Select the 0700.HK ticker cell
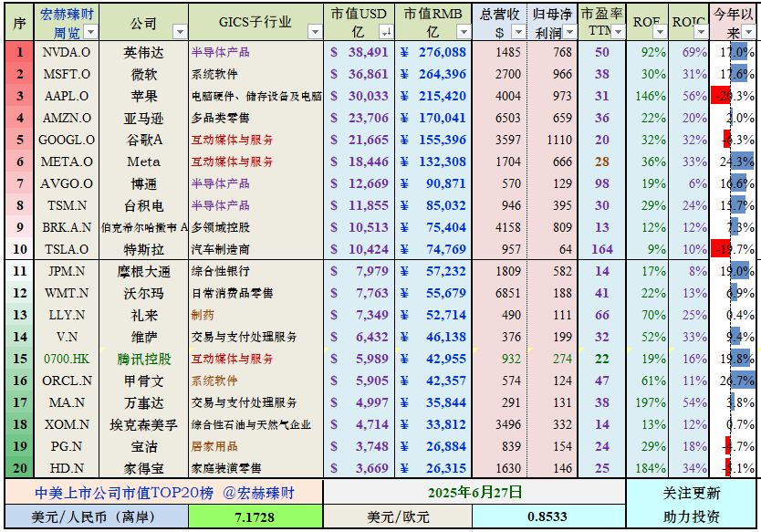Screen dimensions: 761x532 [x=67, y=359]
